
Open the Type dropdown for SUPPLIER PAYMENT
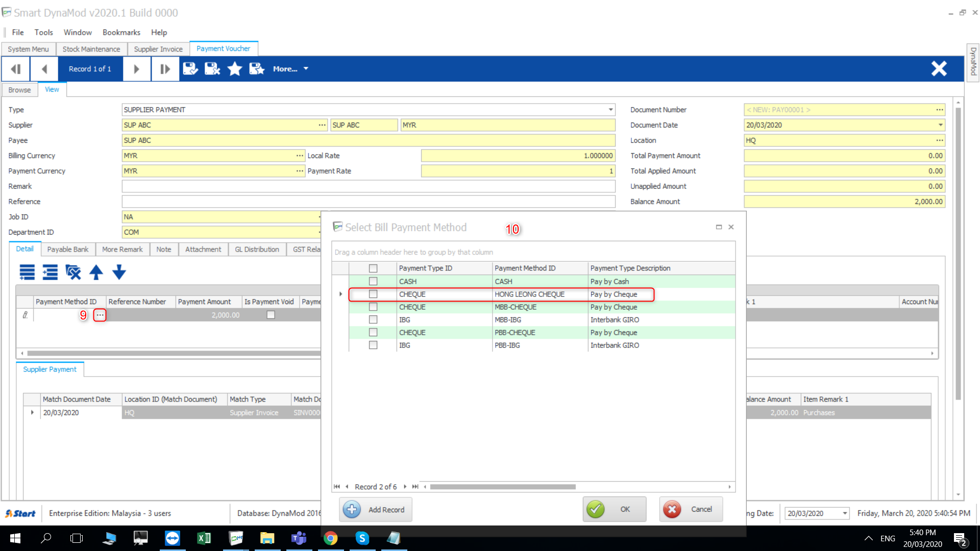(610, 110)
